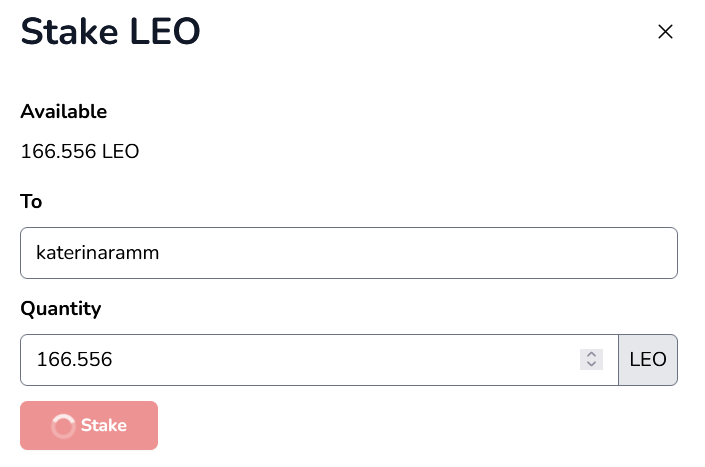Dismiss the dialog using the X icon
Screen dimensions: 705x467
coord(665,32)
